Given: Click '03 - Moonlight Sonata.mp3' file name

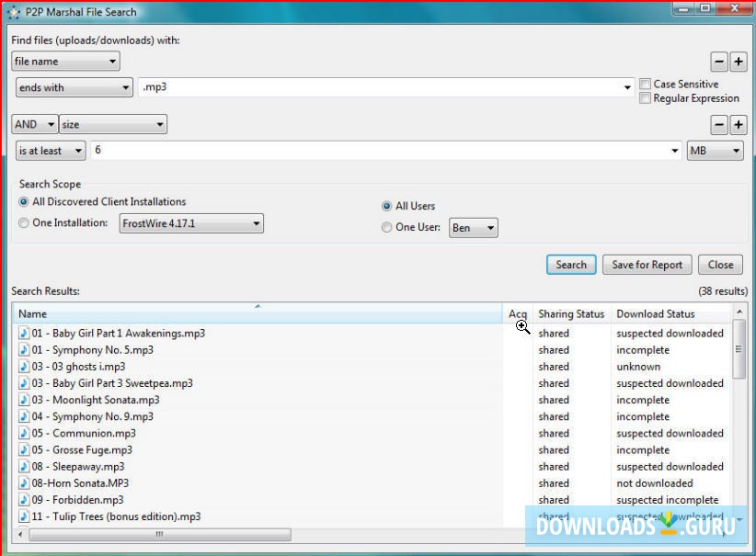Looking at the screenshot, I should click(x=96, y=400).
